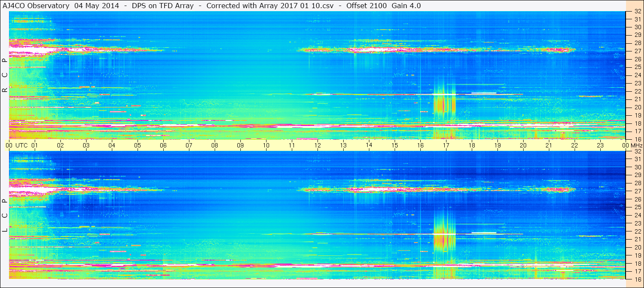Click 27 MHz tick in LCP panel scale
This screenshot has width=644, height=288.
coord(637,191)
